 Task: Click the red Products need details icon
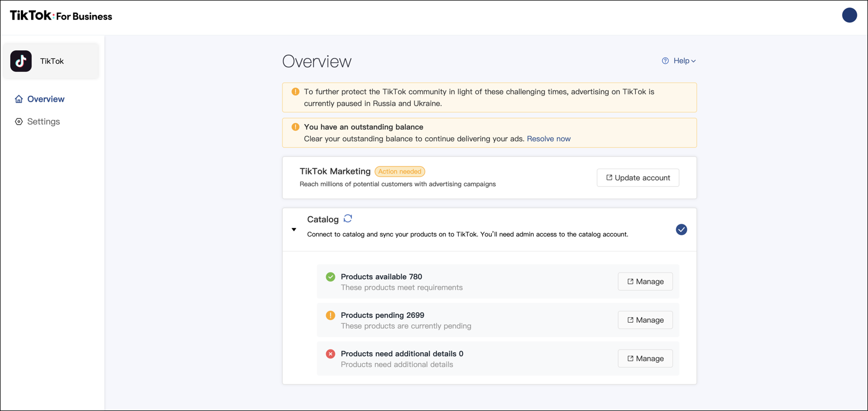pos(331,354)
